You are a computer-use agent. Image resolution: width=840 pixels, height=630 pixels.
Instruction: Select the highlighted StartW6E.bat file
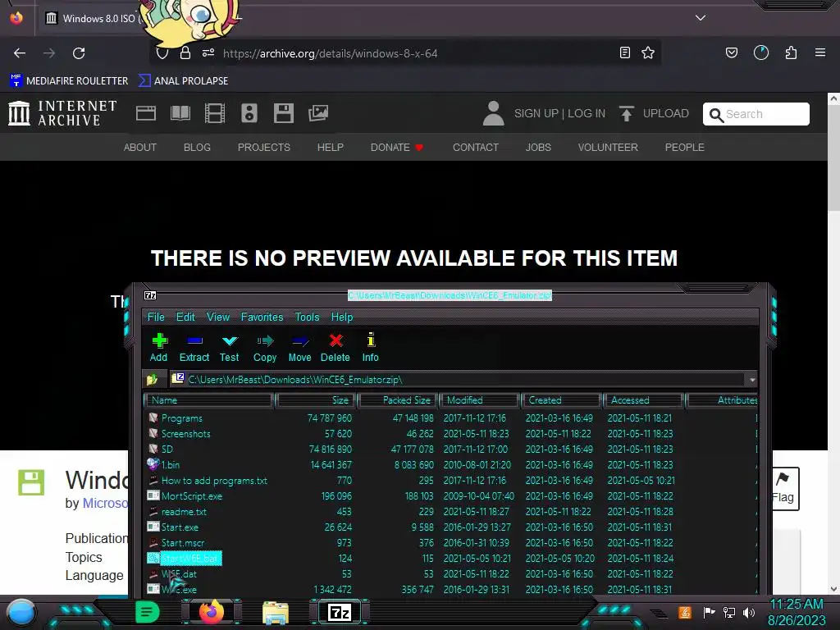pyautogui.click(x=189, y=558)
